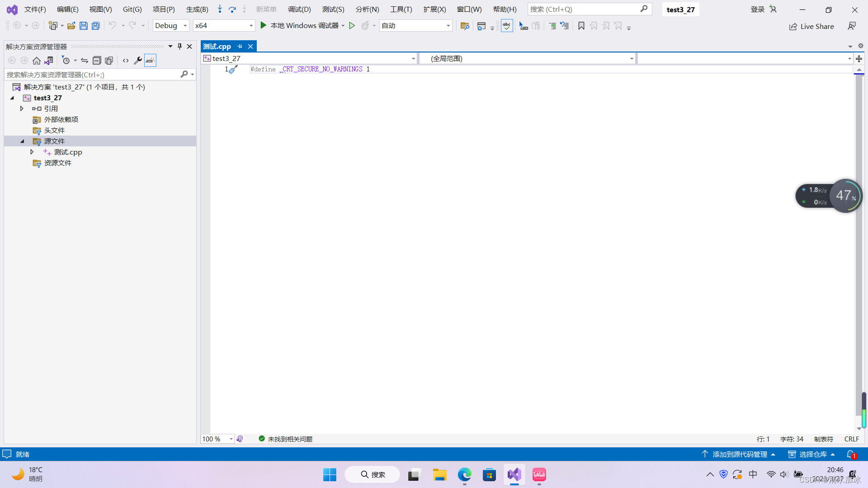Toggle Preview Selected Items button in Solution Explorer

(150, 60)
